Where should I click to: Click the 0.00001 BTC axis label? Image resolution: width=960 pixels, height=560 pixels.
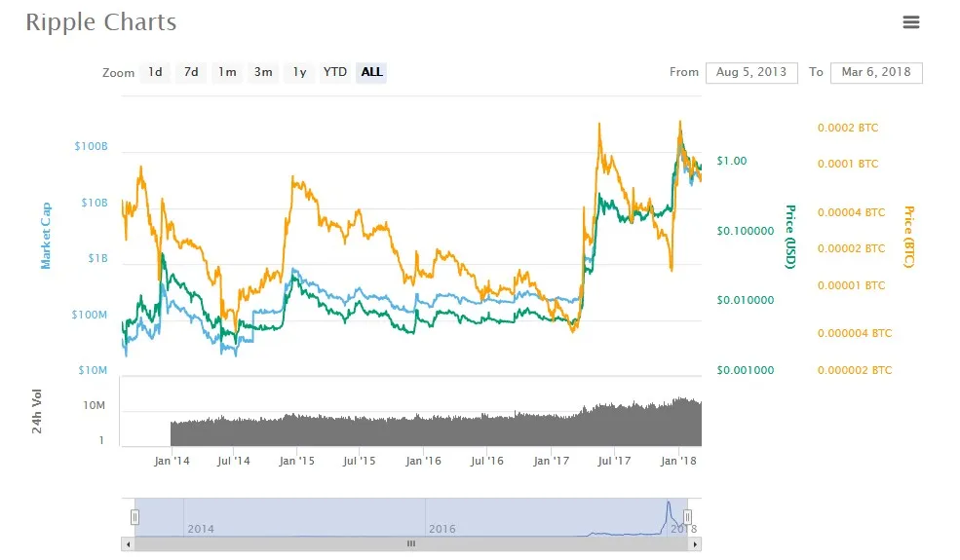point(851,285)
